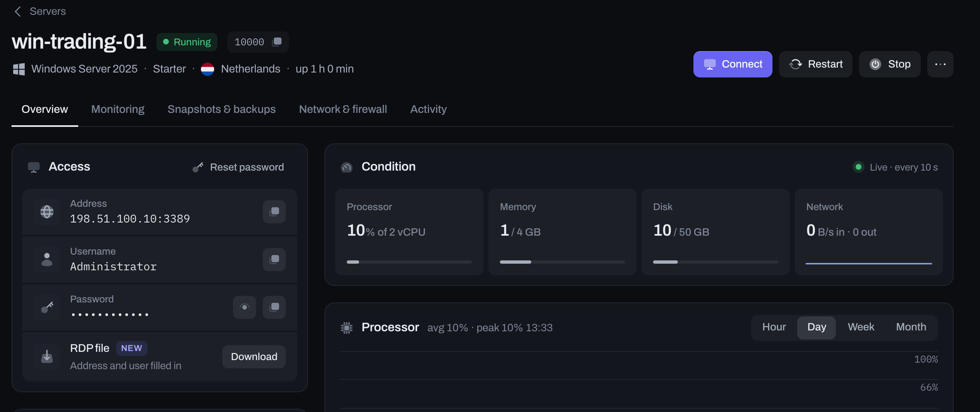Download the RDP file

254,357
